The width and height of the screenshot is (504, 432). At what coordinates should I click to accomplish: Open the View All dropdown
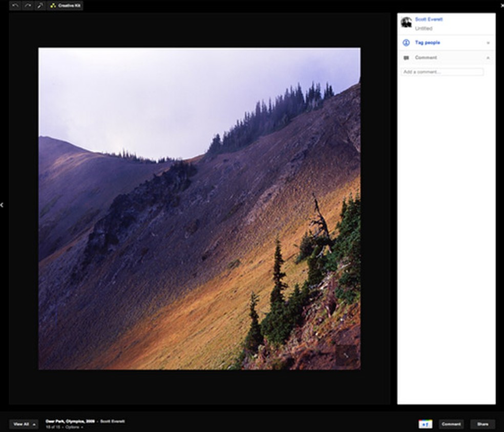click(24, 424)
